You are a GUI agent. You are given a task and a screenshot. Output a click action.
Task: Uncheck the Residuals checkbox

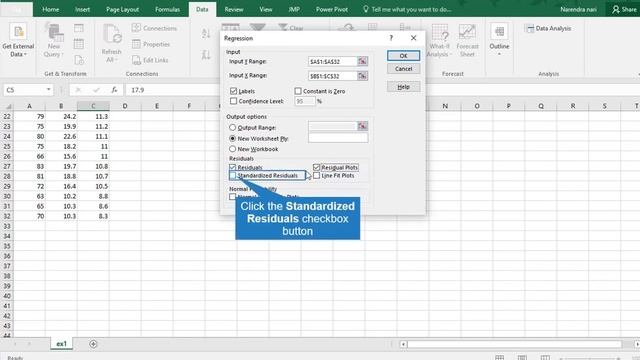[233, 167]
